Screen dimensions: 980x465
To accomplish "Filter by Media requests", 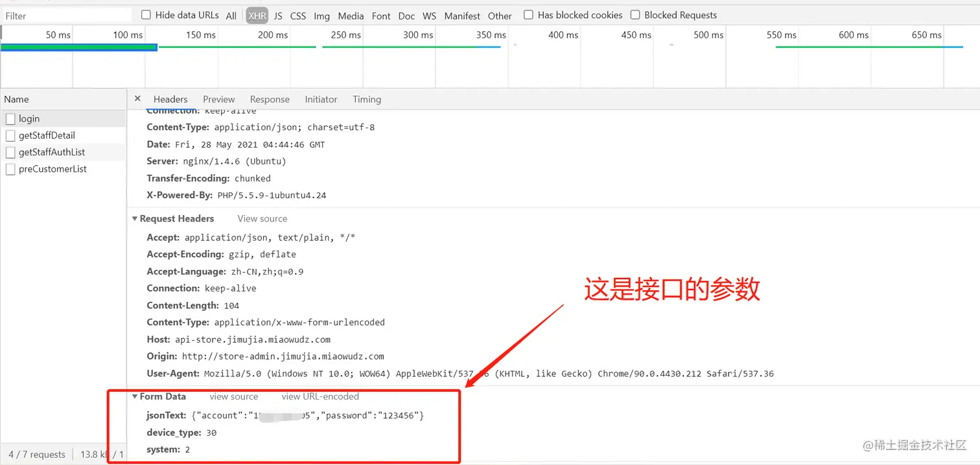I will pos(351,16).
